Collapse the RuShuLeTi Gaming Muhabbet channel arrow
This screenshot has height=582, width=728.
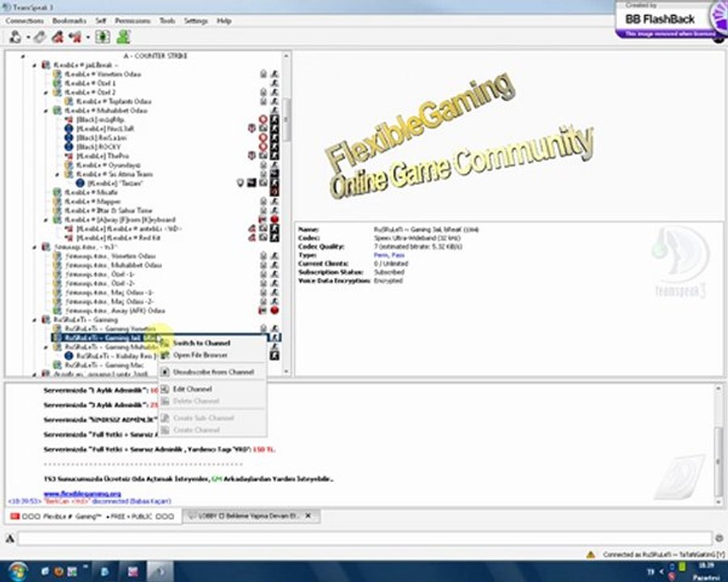(45, 347)
